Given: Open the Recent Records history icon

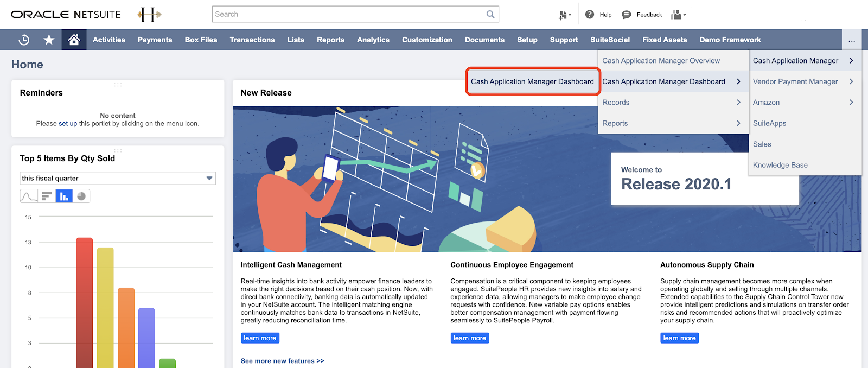Looking at the screenshot, I should coord(24,40).
